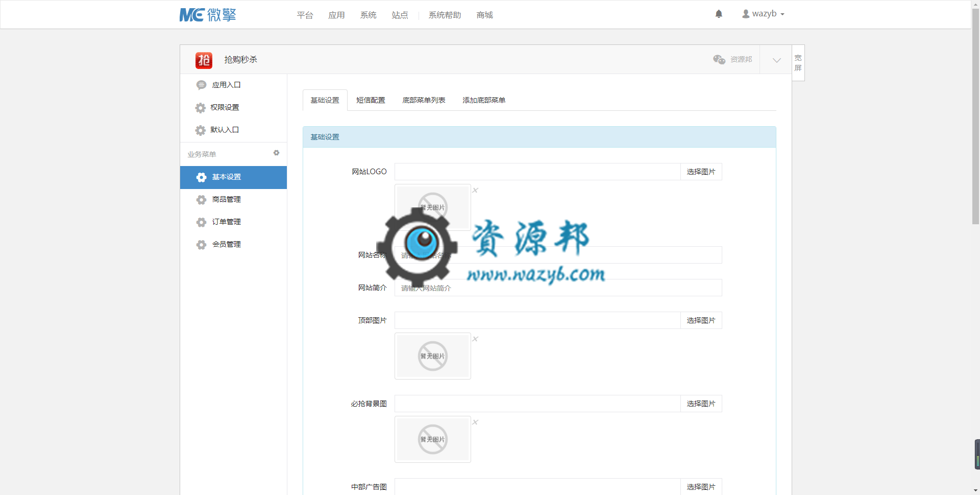Remove the 网站LOGO image with the x
The width and height of the screenshot is (980, 495).
475,190
